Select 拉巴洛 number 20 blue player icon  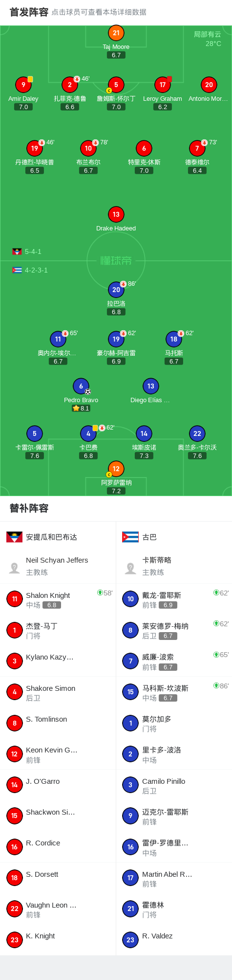(116, 290)
